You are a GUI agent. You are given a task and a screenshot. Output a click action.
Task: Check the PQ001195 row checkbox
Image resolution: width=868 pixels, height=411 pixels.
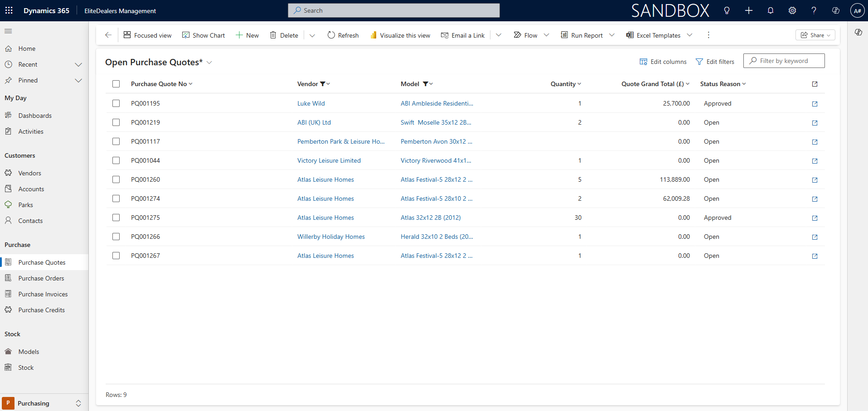click(x=116, y=103)
